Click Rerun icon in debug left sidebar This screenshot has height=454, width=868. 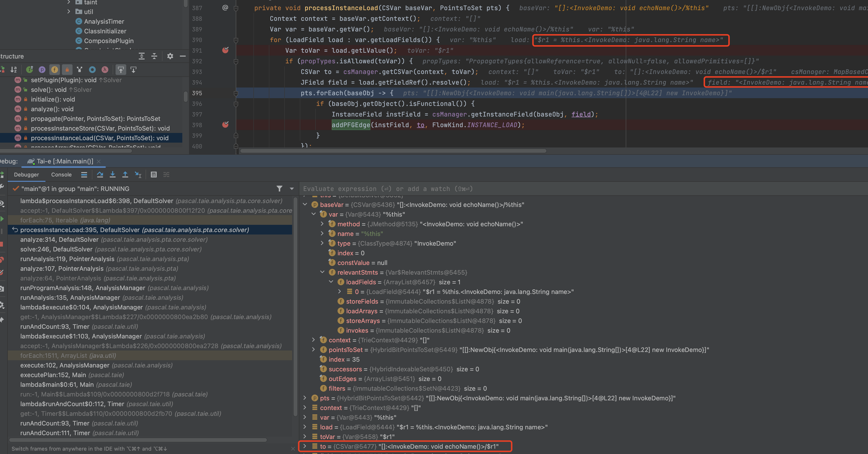(x=2, y=175)
